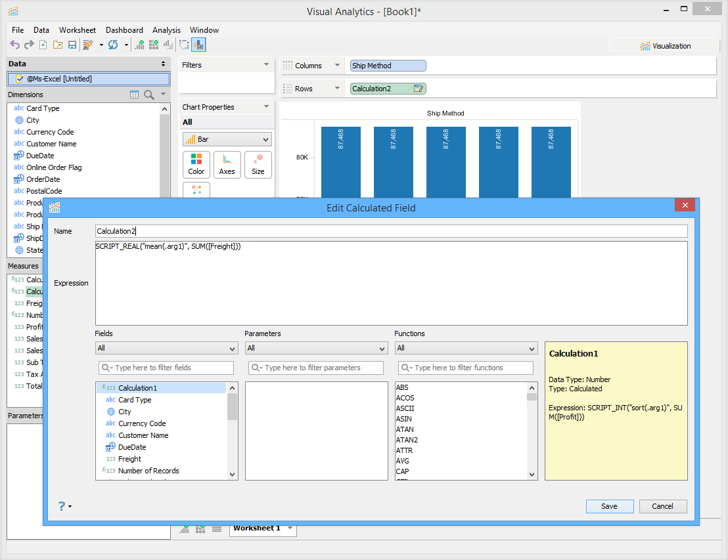Open the Color chart property picker

[x=196, y=165]
